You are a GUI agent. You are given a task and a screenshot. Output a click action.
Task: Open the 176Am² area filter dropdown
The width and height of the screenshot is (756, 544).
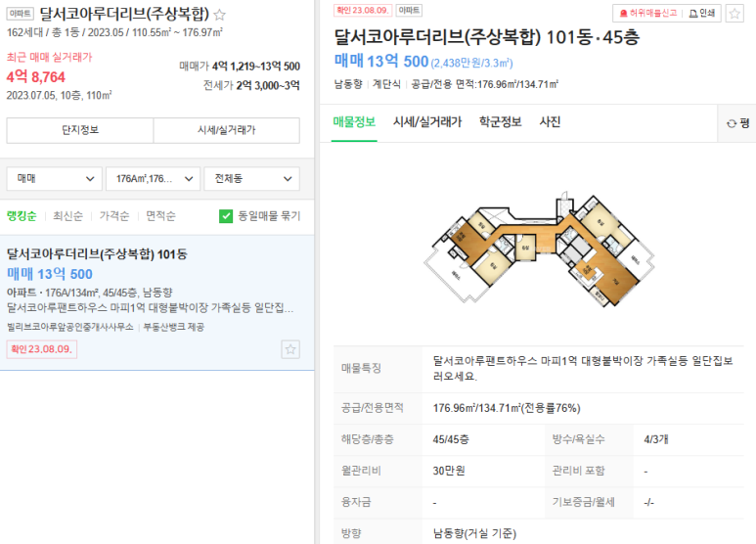(x=153, y=179)
